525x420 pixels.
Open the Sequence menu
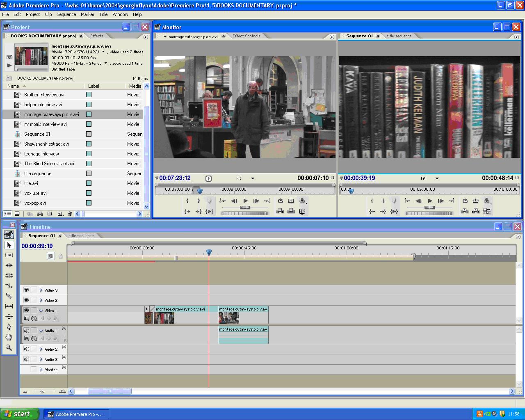tap(66, 14)
